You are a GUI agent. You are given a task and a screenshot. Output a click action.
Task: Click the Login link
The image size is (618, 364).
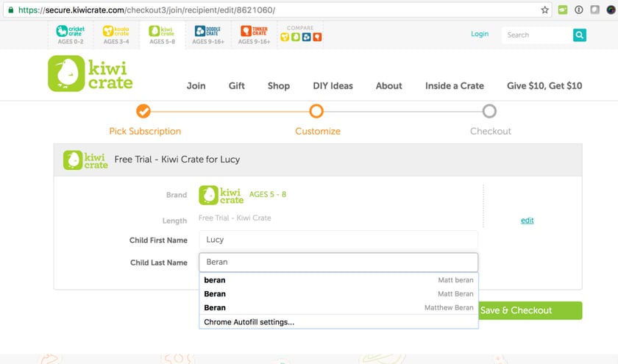tap(480, 34)
